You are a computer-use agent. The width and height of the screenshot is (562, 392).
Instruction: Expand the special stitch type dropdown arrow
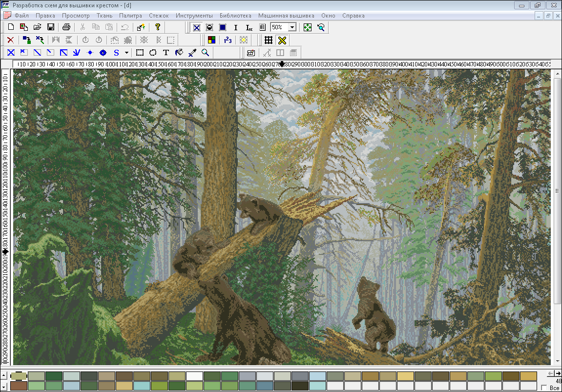pyautogui.click(x=126, y=53)
